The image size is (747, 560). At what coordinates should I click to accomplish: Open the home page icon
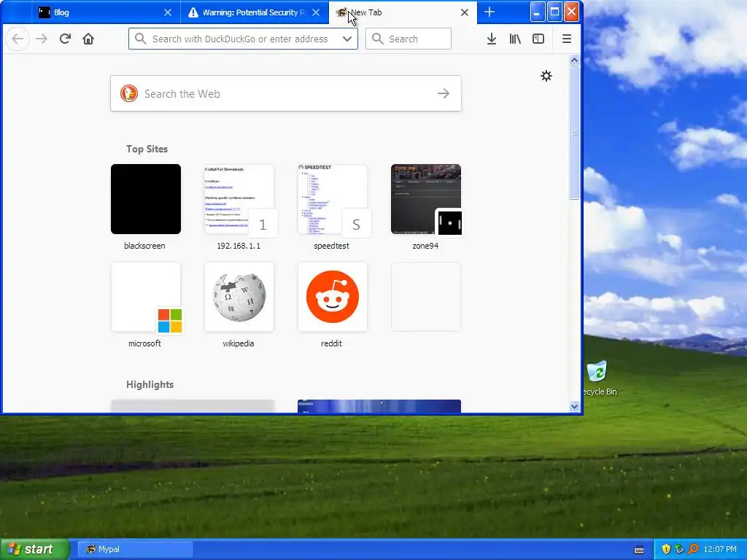pos(88,39)
